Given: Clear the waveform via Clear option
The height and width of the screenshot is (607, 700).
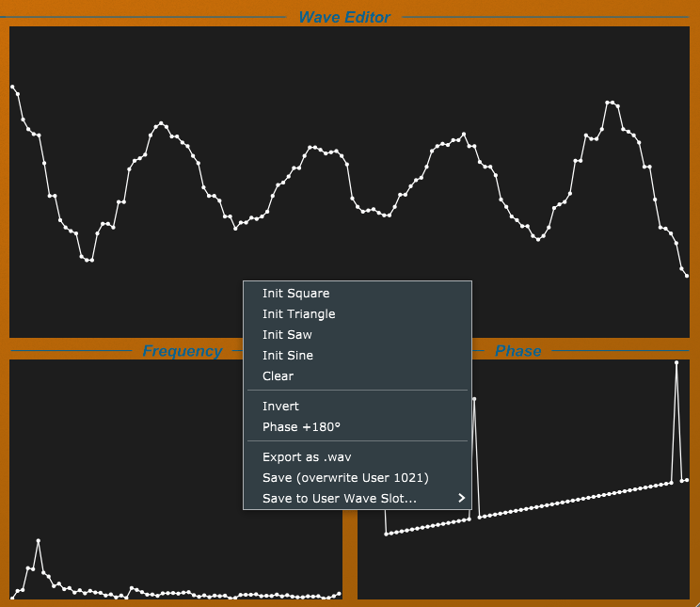Looking at the screenshot, I should (x=278, y=376).
